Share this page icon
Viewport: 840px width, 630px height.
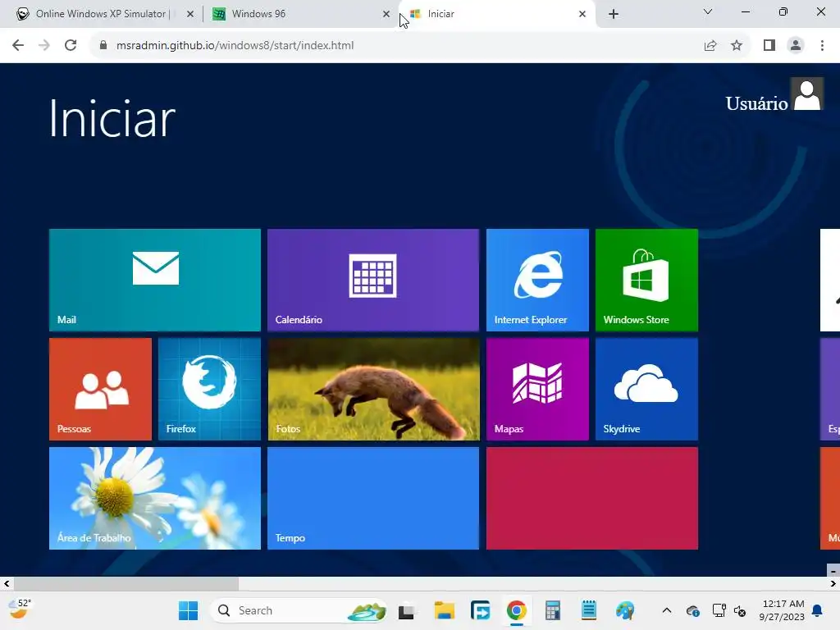click(710, 46)
